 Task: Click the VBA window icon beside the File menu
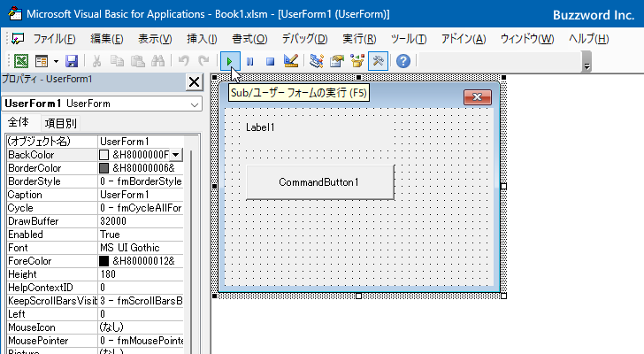coord(18,39)
